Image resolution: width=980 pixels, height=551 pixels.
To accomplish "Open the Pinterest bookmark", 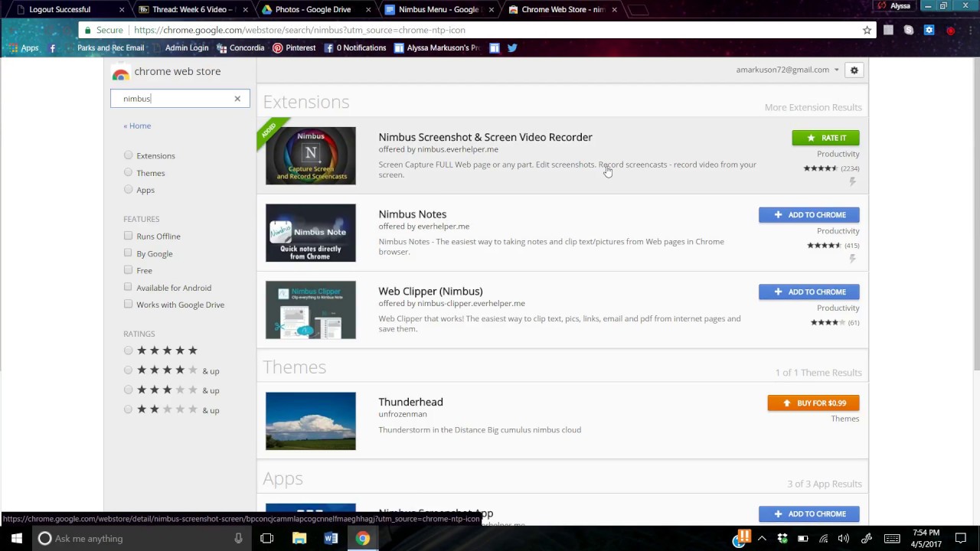I will (x=294, y=47).
